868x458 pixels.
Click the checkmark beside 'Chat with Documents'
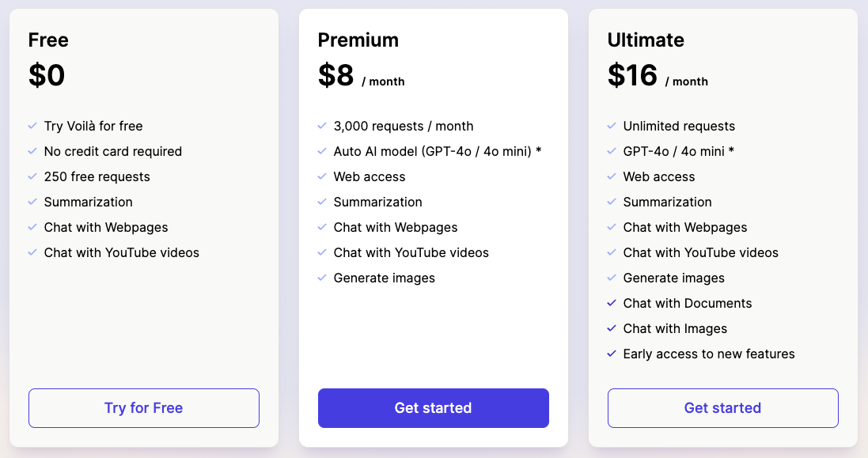pyautogui.click(x=611, y=303)
